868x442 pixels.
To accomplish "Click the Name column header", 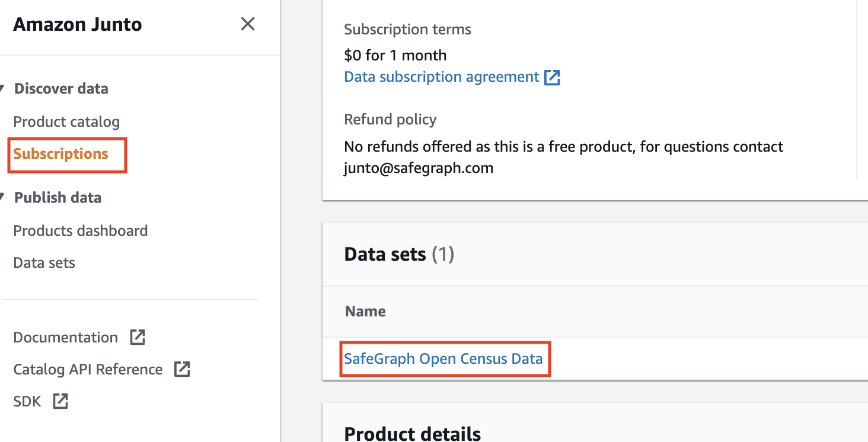I will coord(365,312).
